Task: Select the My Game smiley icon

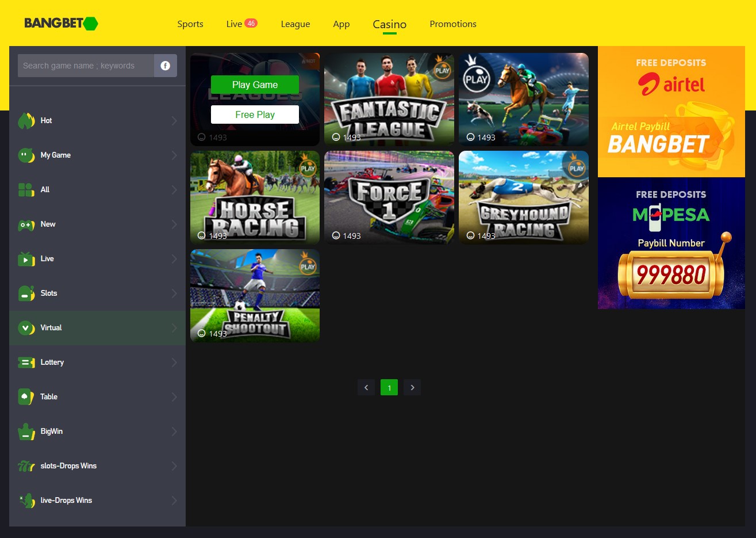Action: [26, 155]
